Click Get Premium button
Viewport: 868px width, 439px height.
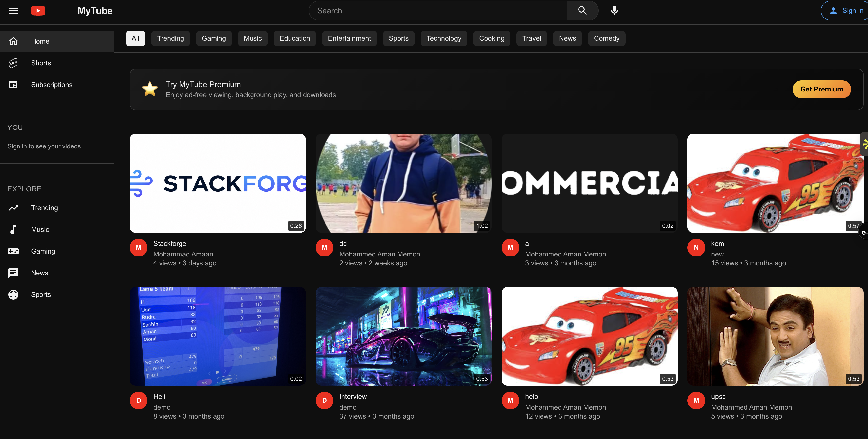click(821, 89)
